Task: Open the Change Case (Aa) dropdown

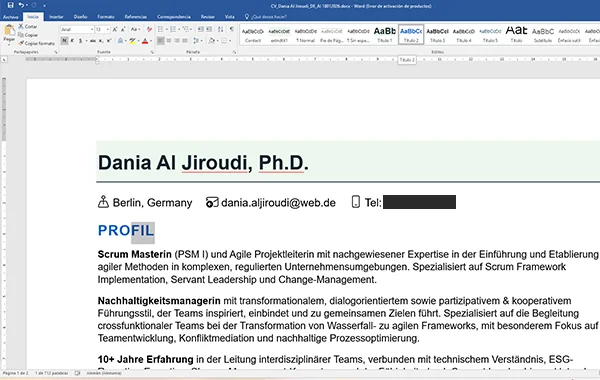Action: pyautogui.click(x=135, y=29)
